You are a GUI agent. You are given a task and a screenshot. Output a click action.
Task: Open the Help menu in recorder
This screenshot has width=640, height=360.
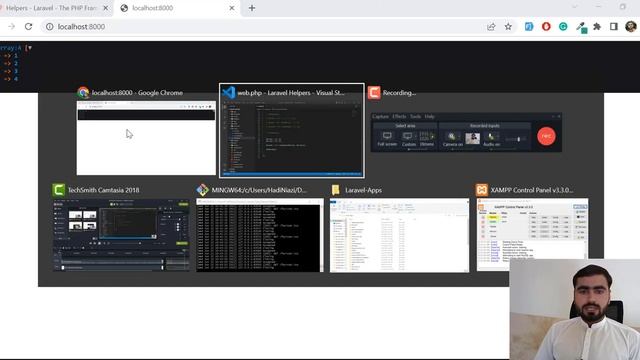[x=429, y=117]
